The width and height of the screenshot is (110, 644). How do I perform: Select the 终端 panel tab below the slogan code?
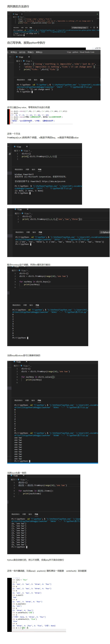point(31,28)
